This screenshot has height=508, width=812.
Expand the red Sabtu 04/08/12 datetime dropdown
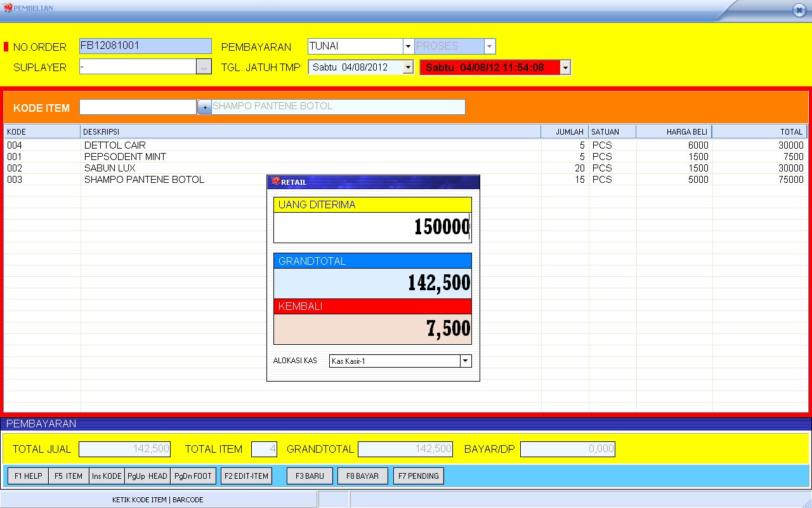564,66
